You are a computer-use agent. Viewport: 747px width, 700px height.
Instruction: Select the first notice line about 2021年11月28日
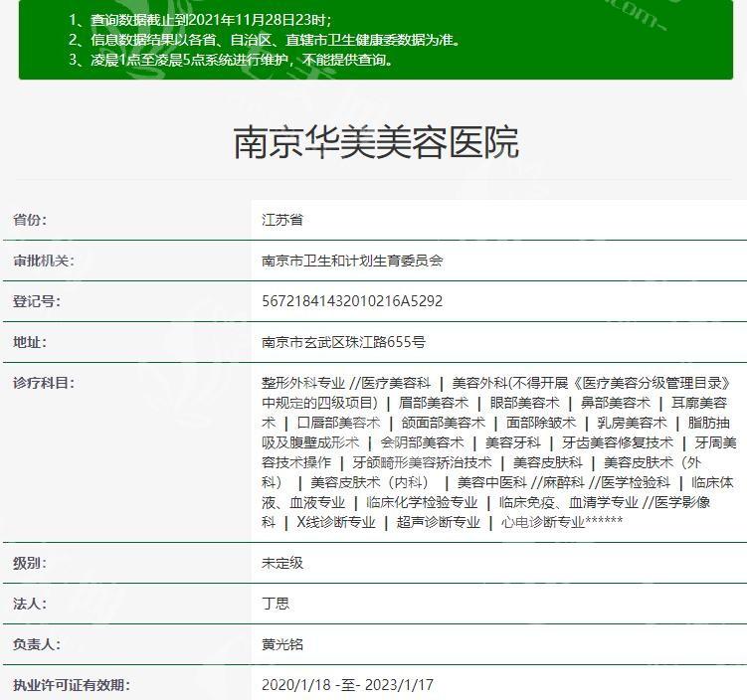(201, 20)
